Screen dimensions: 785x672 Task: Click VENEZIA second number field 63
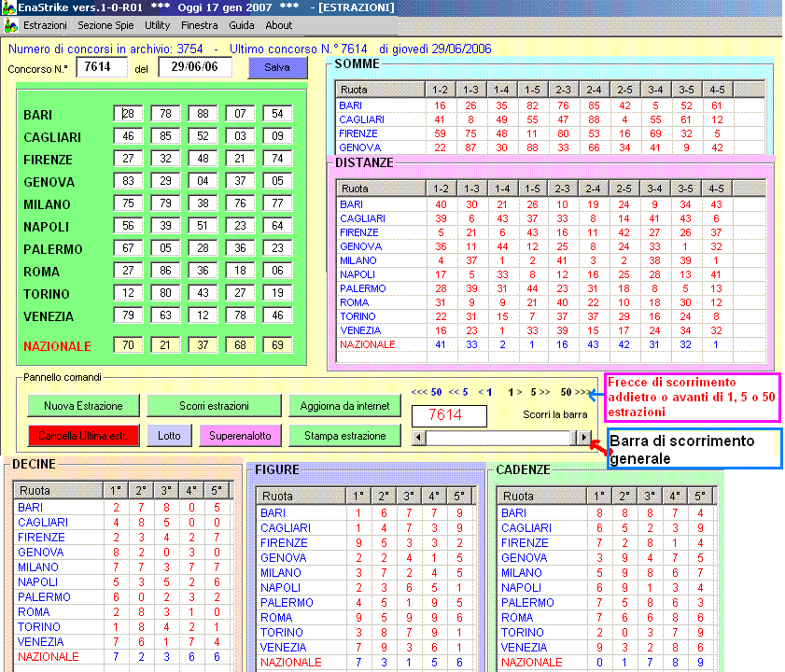click(x=165, y=315)
